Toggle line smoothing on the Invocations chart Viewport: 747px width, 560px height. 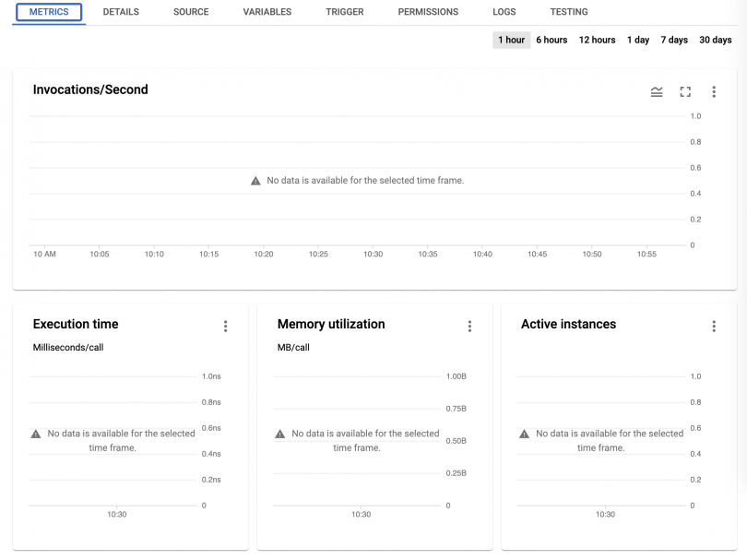click(x=657, y=91)
